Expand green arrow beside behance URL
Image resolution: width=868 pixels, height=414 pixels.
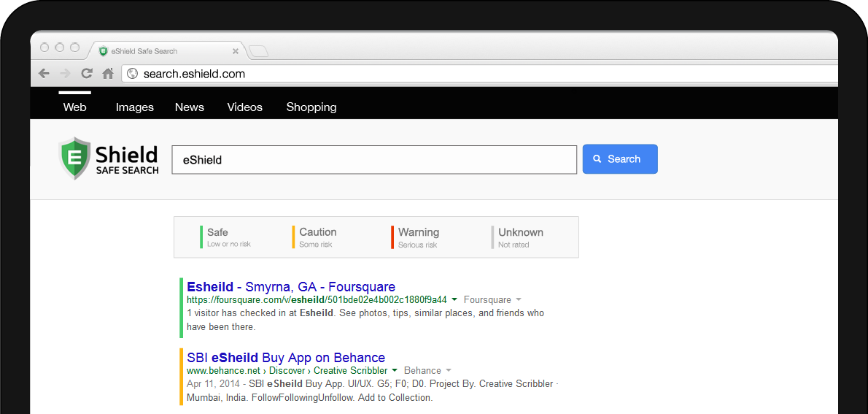point(395,370)
